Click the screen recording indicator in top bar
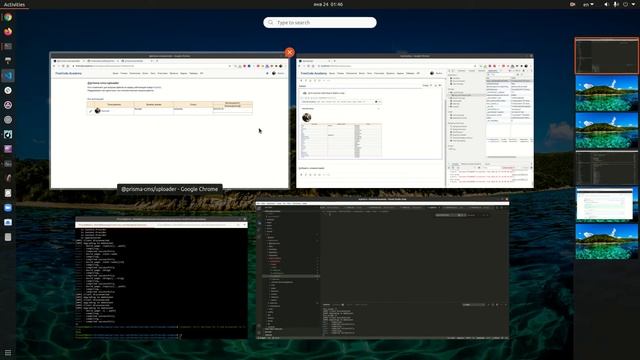640x360 pixels. tap(573, 4)
